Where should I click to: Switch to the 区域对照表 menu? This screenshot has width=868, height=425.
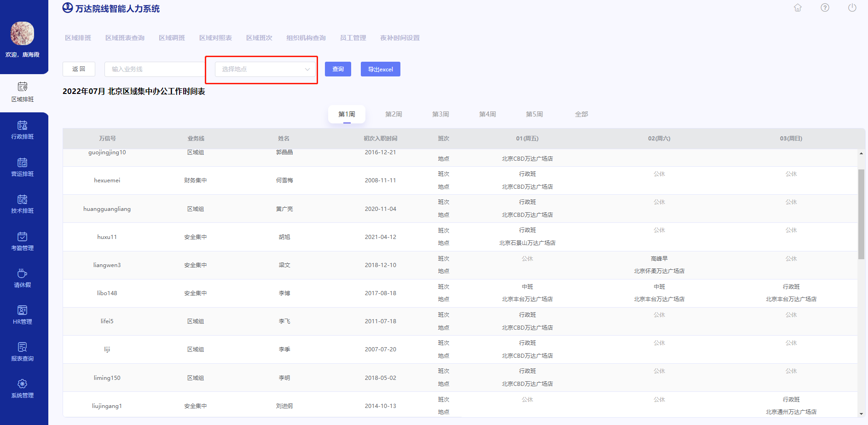(216, 38)
